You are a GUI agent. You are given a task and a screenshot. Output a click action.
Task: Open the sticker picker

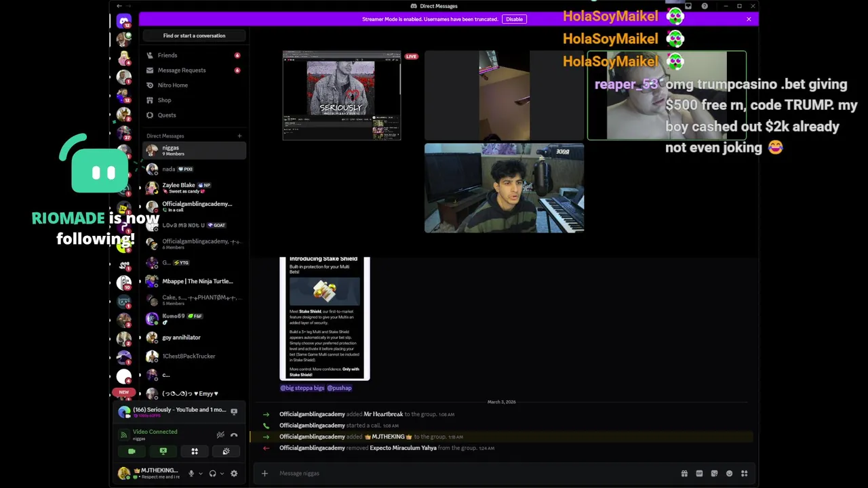coord(714,474)
